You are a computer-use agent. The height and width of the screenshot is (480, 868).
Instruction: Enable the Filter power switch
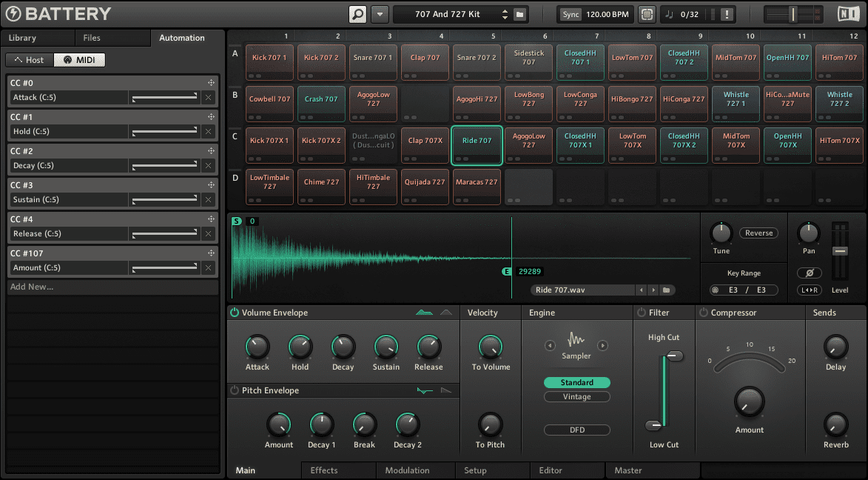pos(641,313)
